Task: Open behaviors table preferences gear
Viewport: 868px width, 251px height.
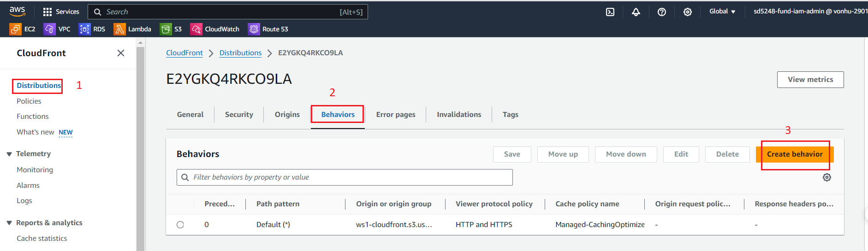Action: click(827, 177)
